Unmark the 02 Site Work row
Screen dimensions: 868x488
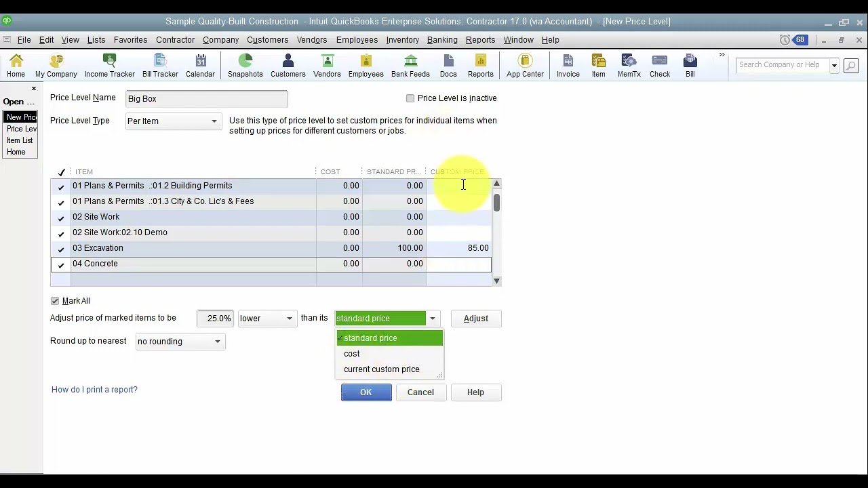(x=61, y=217)
